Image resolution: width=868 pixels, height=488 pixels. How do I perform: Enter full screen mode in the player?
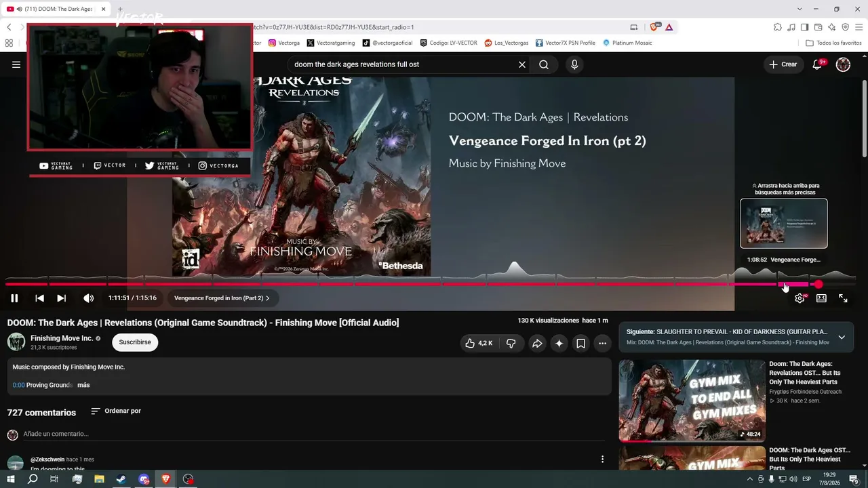click(843, 298)
